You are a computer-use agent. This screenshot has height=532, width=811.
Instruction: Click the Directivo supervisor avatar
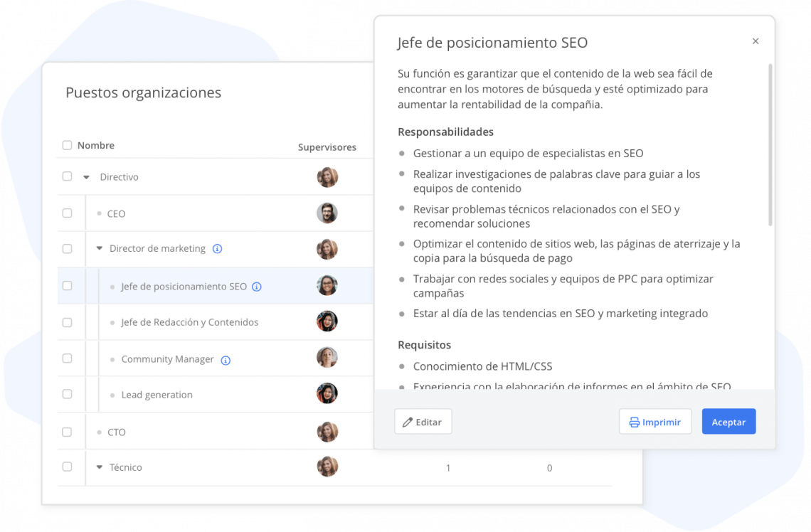point(327,177)
